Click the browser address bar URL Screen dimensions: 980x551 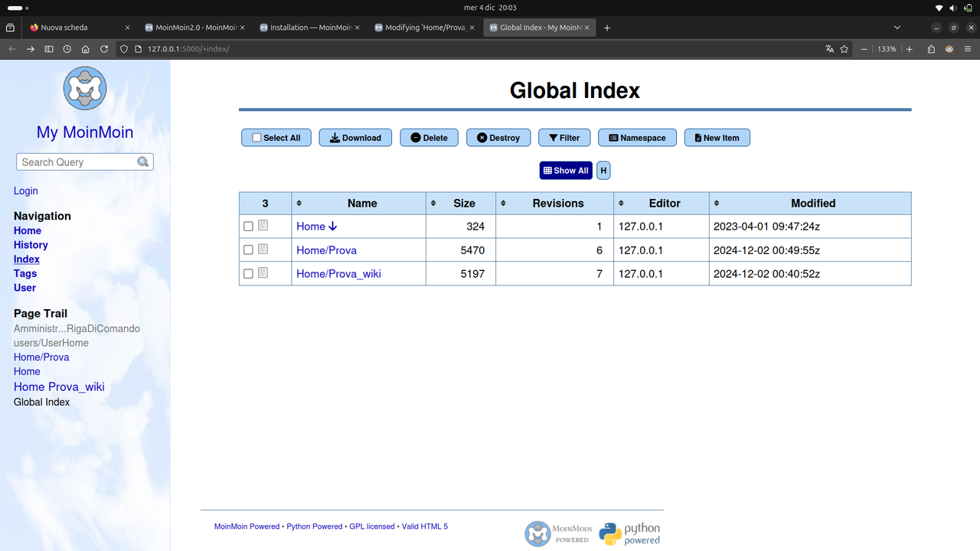[188, 49]
